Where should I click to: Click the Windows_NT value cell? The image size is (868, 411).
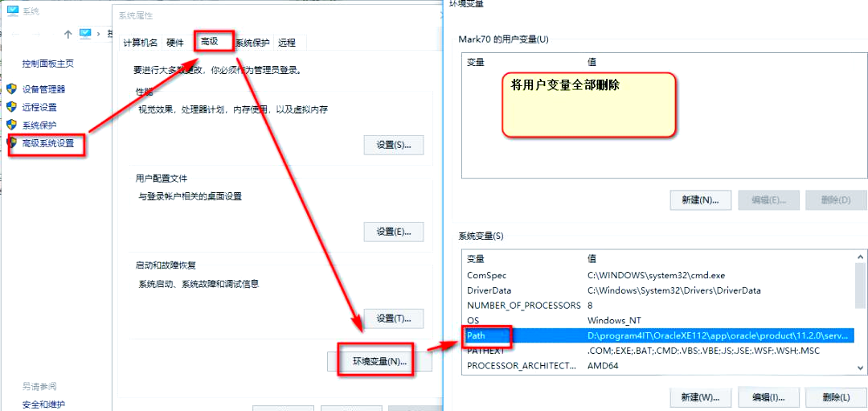coord(614,320)
